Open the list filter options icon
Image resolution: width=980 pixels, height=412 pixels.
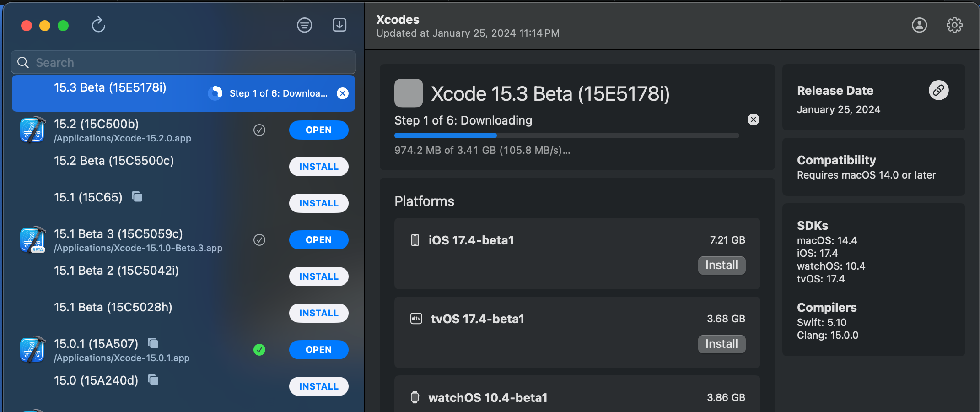click(304, 25)
